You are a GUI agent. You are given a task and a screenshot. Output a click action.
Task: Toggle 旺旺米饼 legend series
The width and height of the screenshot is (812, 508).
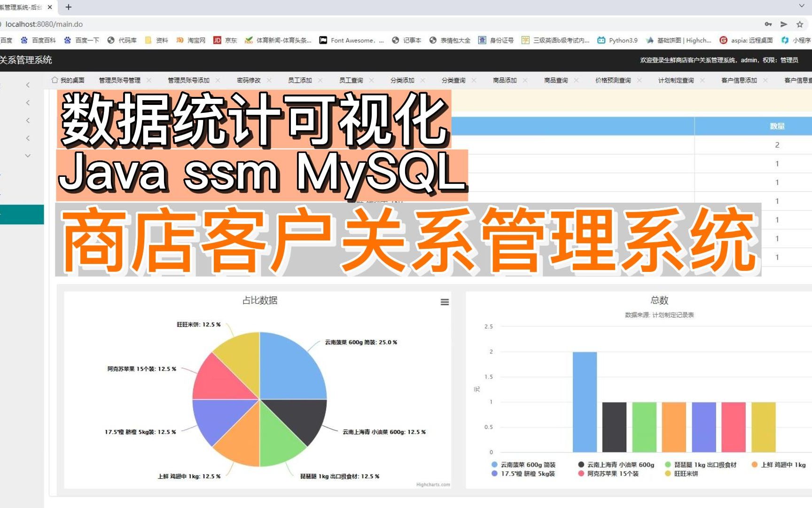pos(681,474)
